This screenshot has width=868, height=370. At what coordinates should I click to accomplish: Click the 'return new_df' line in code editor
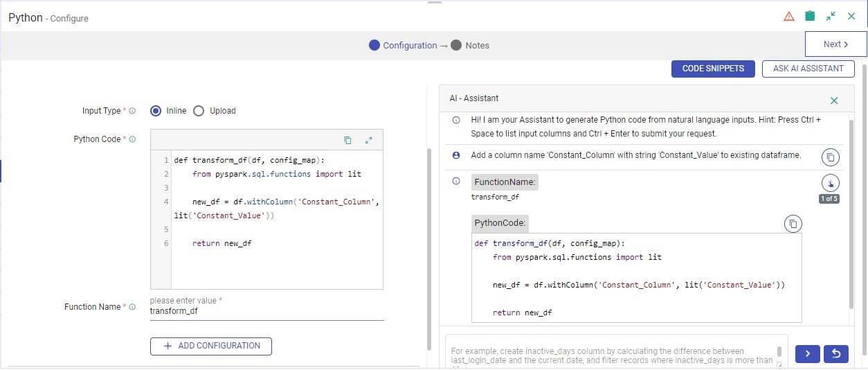click(x=221, y=243)
